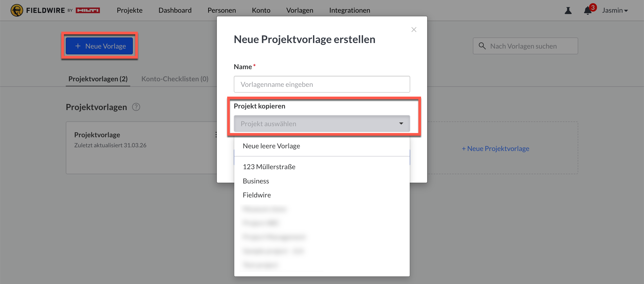Click the Fieldwire helmet logo icon
The height and width of the screenshot is (284, 644).
[x=17, y=10]
